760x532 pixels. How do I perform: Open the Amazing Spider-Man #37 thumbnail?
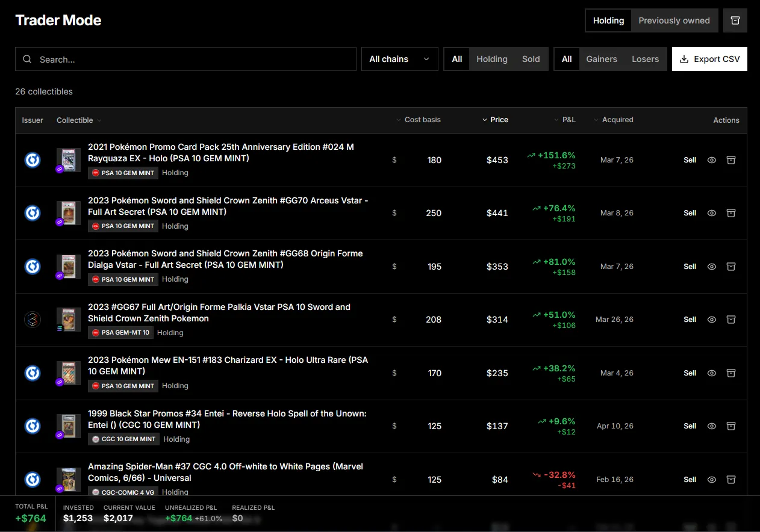[69, 480]
